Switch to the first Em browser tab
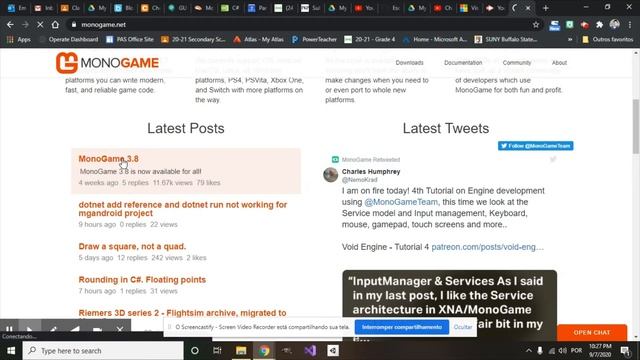The height and width of the screenshot is (360, 640). 17,8
